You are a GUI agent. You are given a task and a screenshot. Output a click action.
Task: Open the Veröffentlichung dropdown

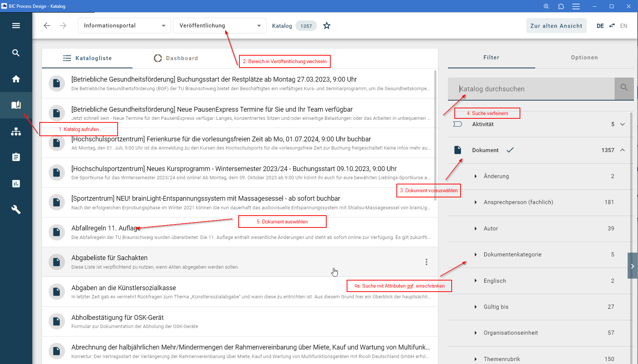tap(220, 26)
